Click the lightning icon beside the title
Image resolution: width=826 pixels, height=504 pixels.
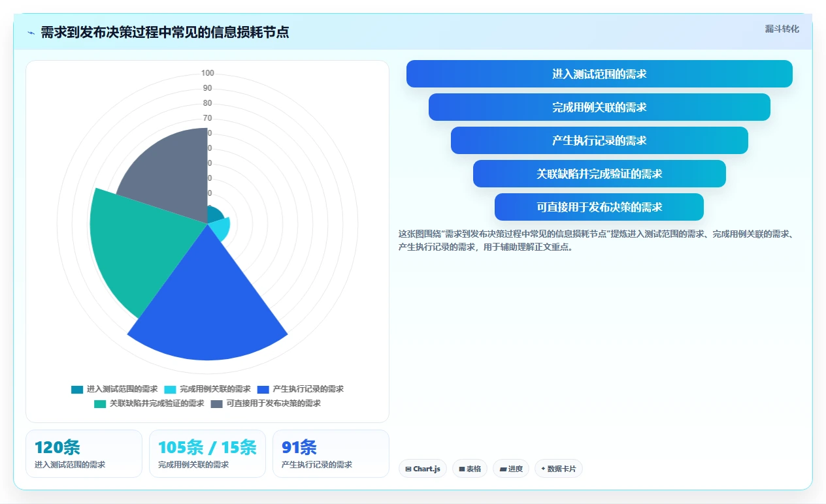(x=31, y=33)
